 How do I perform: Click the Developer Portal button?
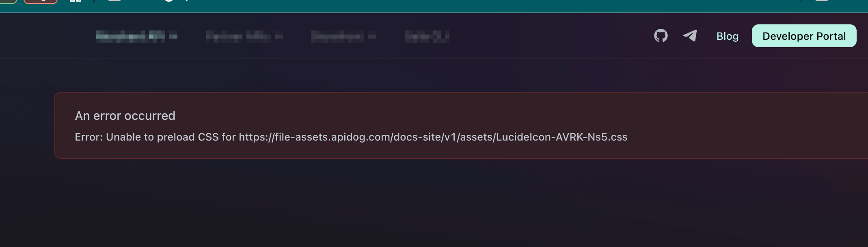click(804, 36)
